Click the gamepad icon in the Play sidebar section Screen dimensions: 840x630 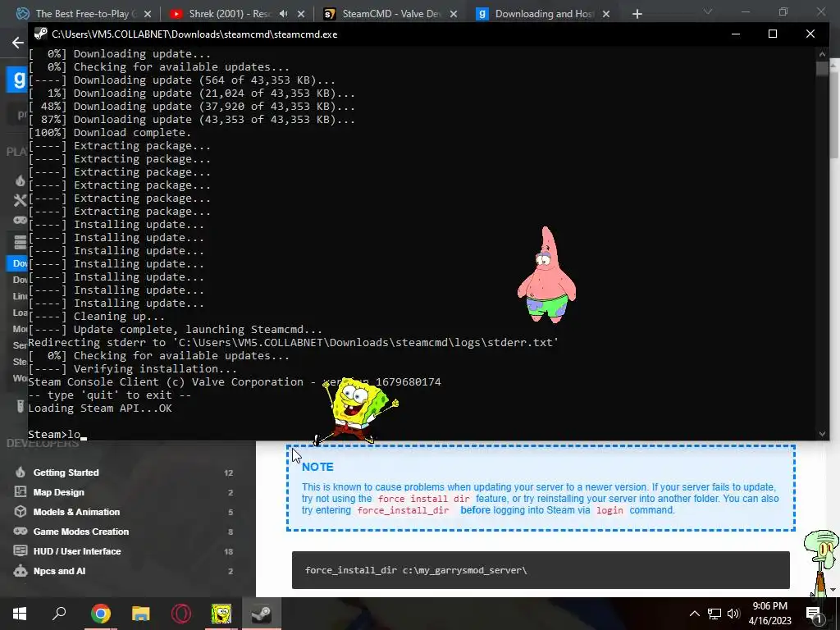point(21,220)
